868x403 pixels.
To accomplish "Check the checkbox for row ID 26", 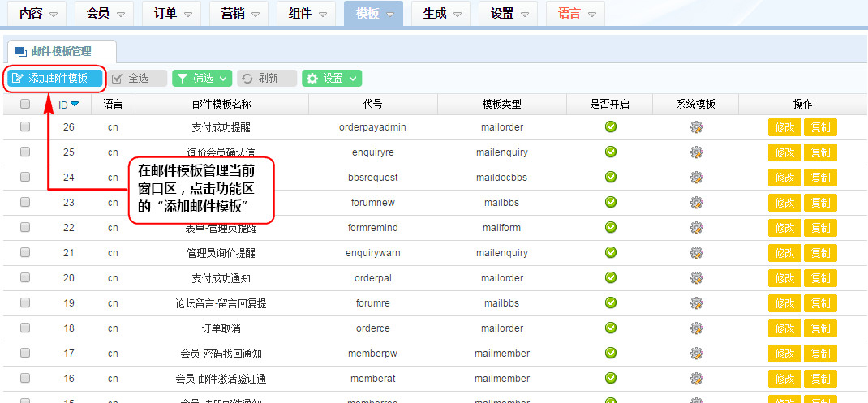I will [25, 127].
